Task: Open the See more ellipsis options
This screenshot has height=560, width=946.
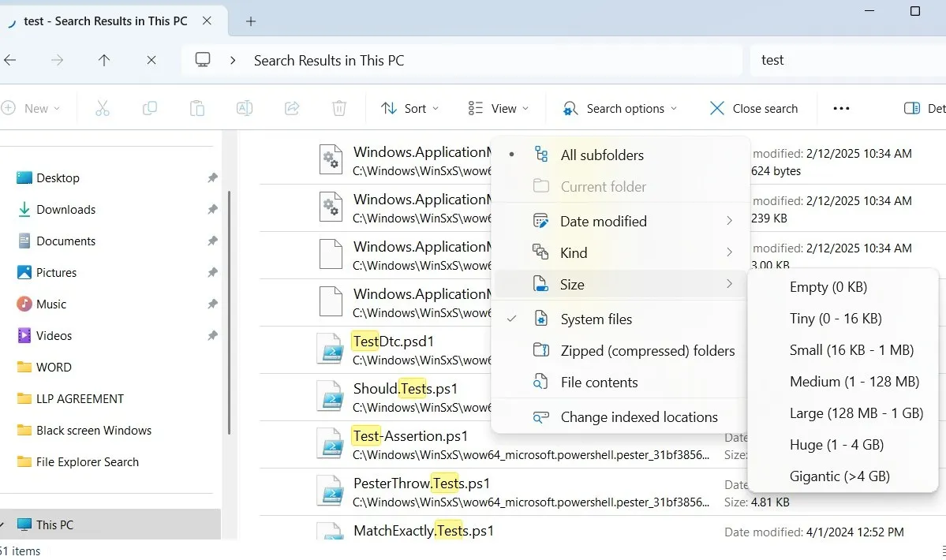Action: 841,108
